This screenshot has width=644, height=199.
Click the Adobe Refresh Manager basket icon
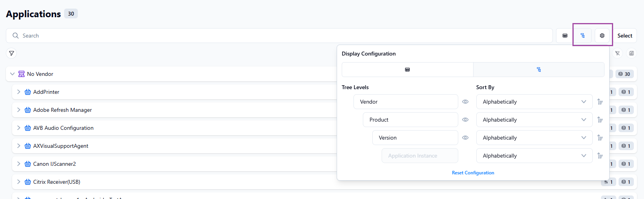pyautogui.click(x=28, y=110)
